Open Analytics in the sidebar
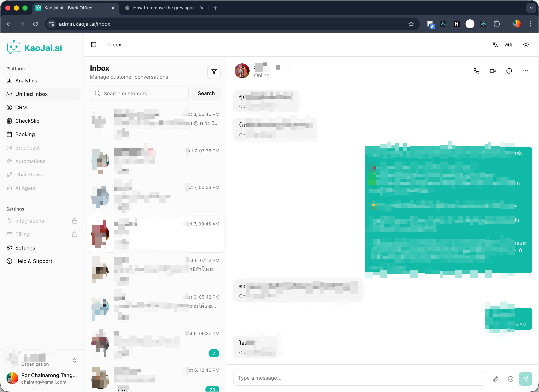Viewport: 539px width, 392px height. (x=26, y=81)
